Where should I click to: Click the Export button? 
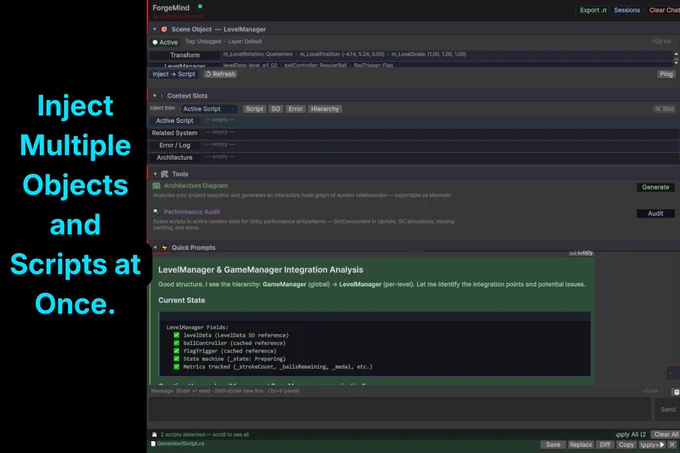point(593,10)
